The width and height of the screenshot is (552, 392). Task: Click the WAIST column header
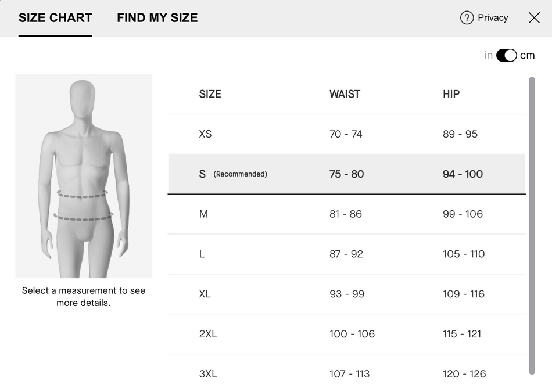click(x=345, y=93)
